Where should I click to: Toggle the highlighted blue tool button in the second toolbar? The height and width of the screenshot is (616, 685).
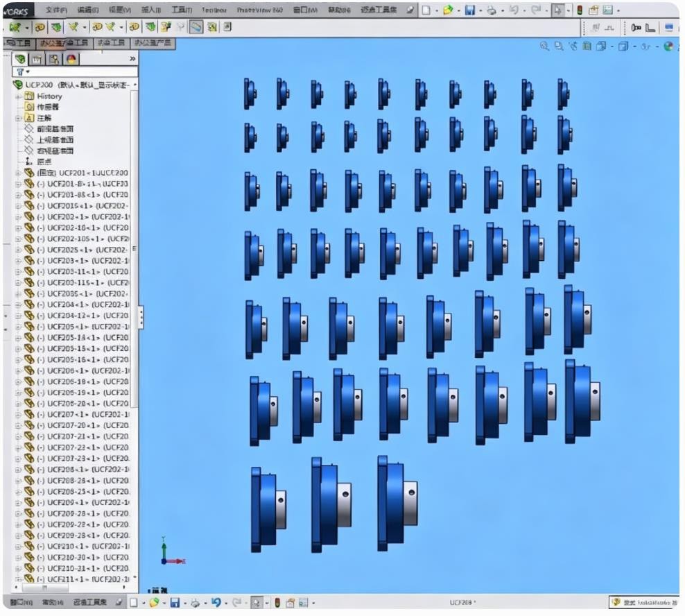click(x=196, y=27)
